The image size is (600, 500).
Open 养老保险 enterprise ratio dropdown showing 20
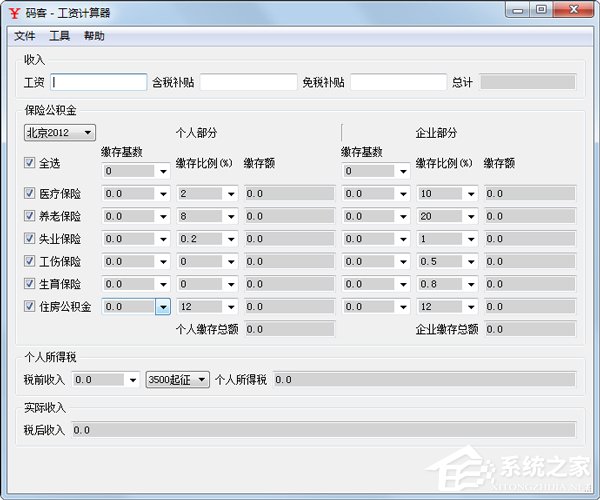pos(471,216)
